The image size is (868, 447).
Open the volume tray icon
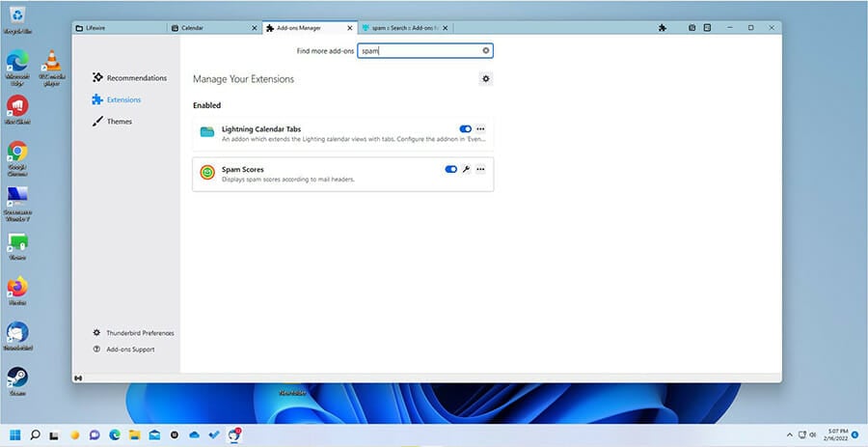(x=813, y=435)
